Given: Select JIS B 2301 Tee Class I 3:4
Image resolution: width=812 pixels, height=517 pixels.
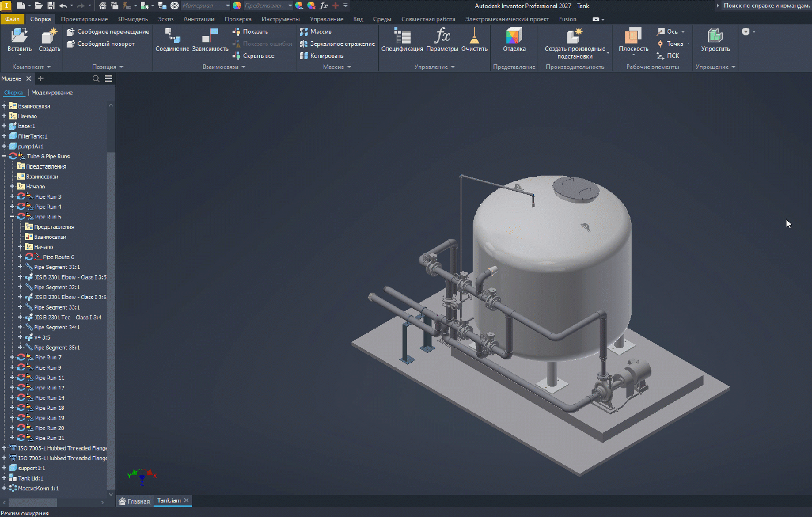Looking at the screenshot, I should point(67,318).
